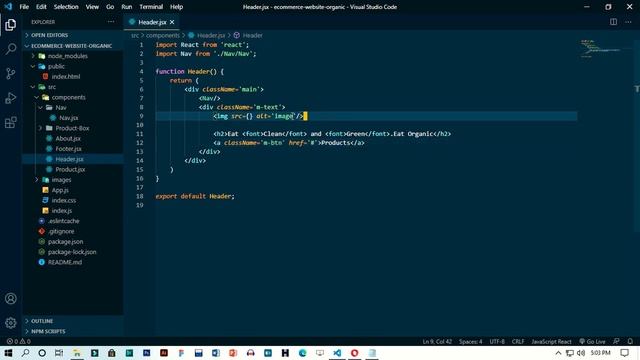The height and width of the screenshot is (360, 640).
Task: Open the Help menu
Action: (176, 7)
